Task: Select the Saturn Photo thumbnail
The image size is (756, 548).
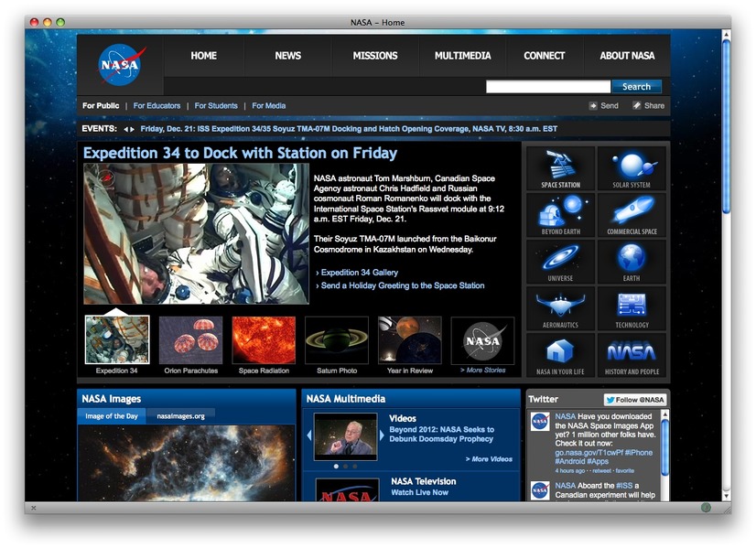Action: tap(337, 339)
